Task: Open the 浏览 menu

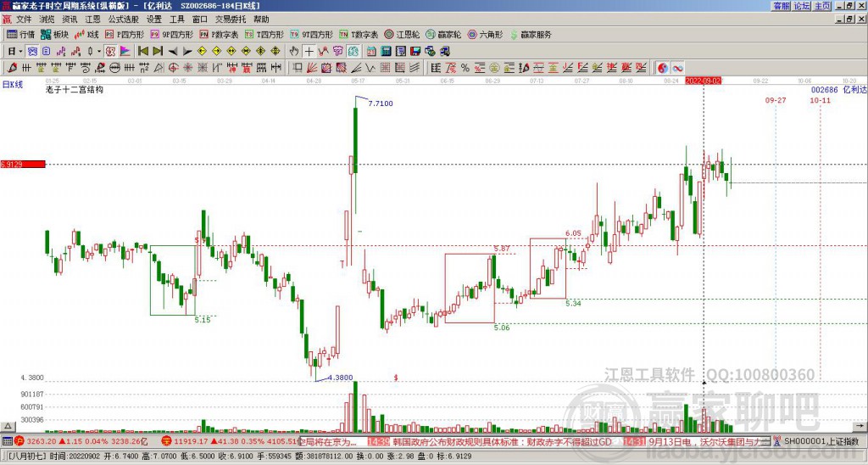Action: pyautogui.click(x=47, y=20)
